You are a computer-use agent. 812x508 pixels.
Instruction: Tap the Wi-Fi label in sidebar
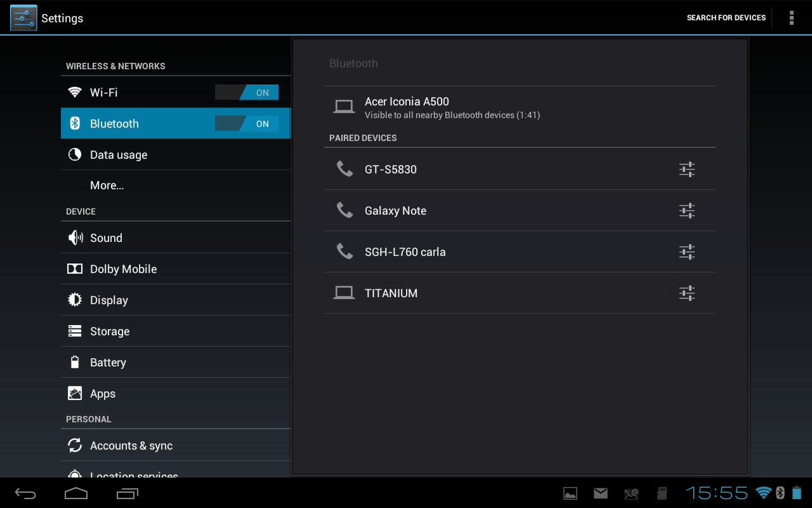pos(104,92)
